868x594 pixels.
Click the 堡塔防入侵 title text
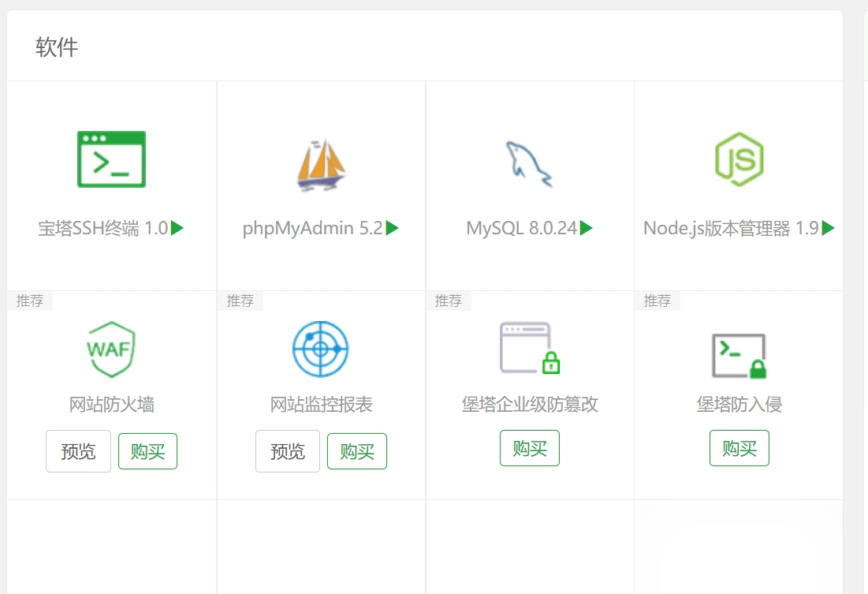(739, 405)
